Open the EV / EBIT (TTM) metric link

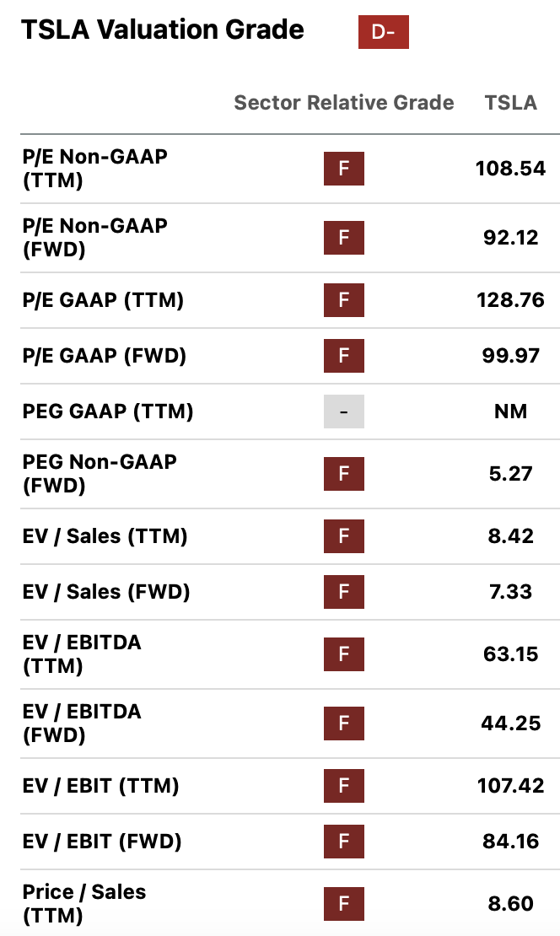(x=100, y=786)
